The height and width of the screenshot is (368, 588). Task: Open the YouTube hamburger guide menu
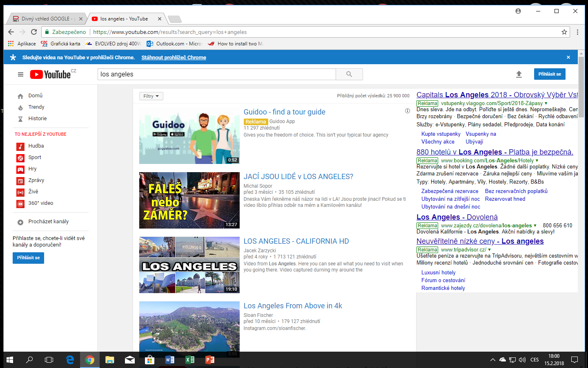coord(20,74)
